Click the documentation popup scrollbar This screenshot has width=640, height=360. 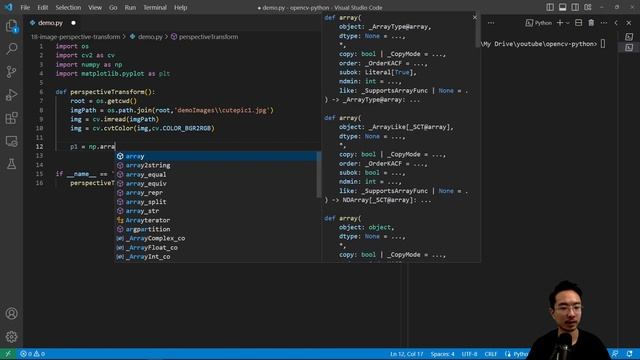coord(478,30)
